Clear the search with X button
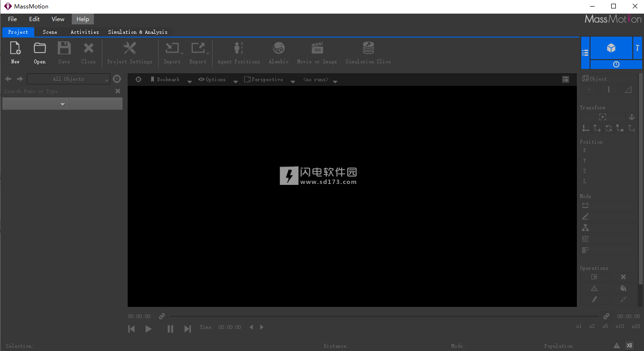Viewport: 644px width, 351px height. [x=118, y=91]
